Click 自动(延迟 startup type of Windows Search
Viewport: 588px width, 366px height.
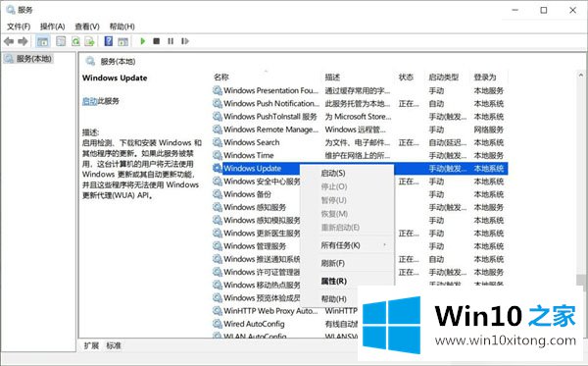448,142
